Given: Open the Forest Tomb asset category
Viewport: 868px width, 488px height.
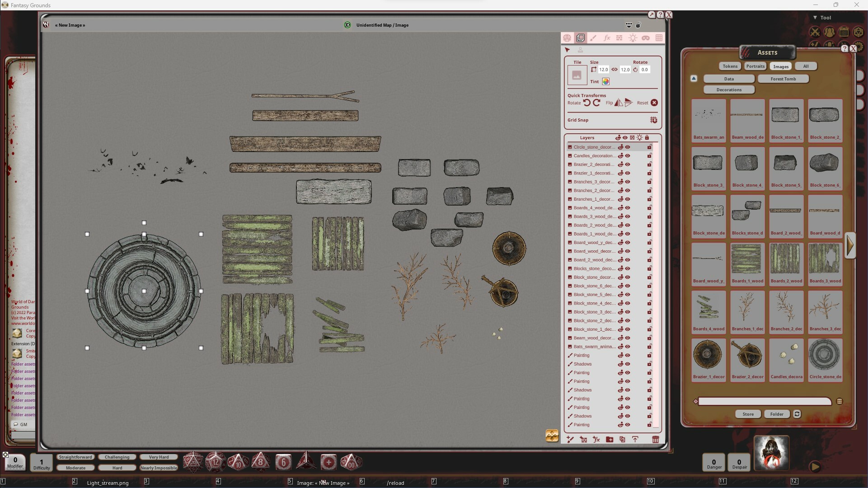Looking at the screenshot, I should [x=783, y=79].
